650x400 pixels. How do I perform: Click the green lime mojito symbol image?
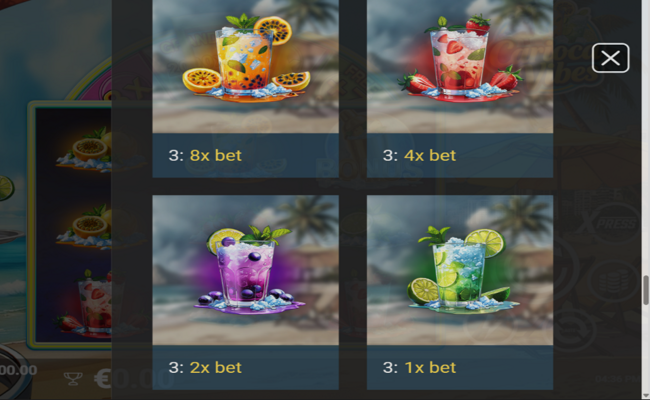point(460,270)
